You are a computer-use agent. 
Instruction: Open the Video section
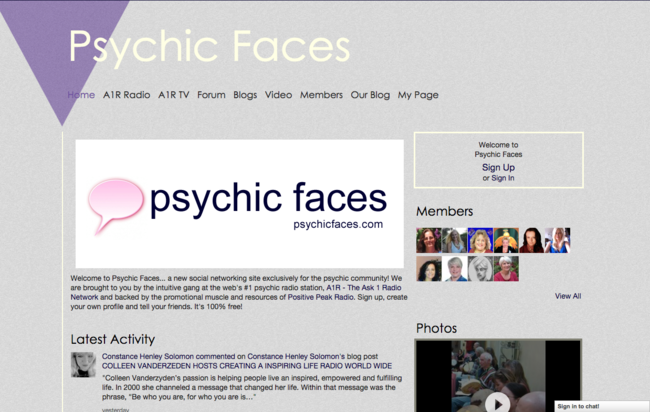279,95
